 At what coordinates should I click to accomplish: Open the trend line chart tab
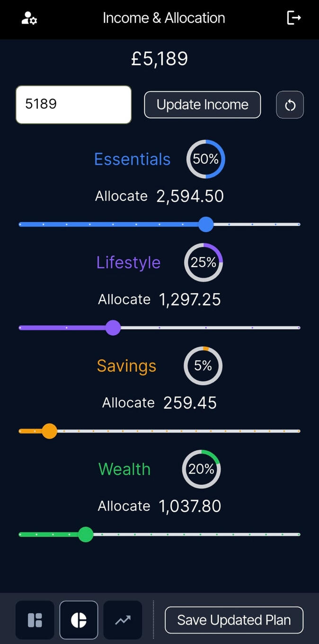[123, 620]
